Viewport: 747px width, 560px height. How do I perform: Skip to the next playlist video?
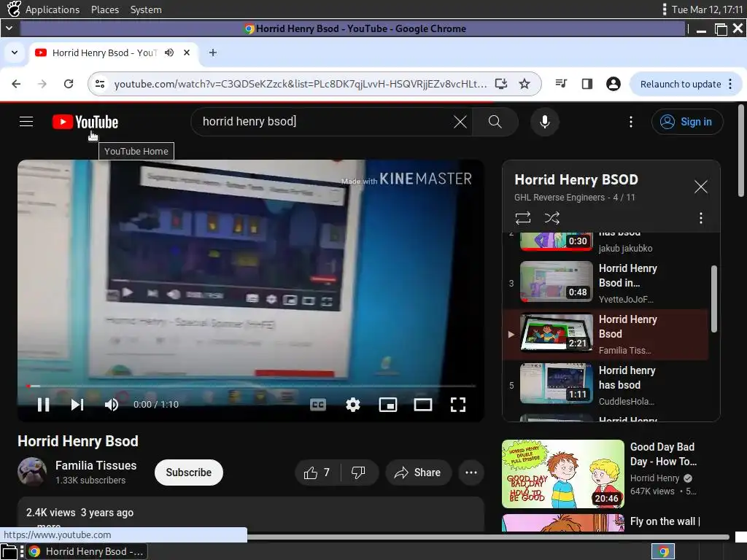click(77, 404)
